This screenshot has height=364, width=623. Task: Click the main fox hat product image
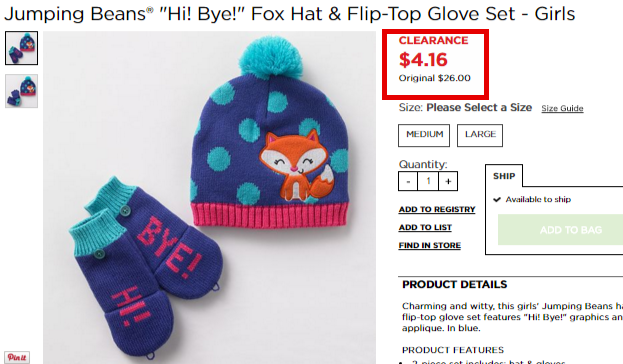[x=209, y=197]
